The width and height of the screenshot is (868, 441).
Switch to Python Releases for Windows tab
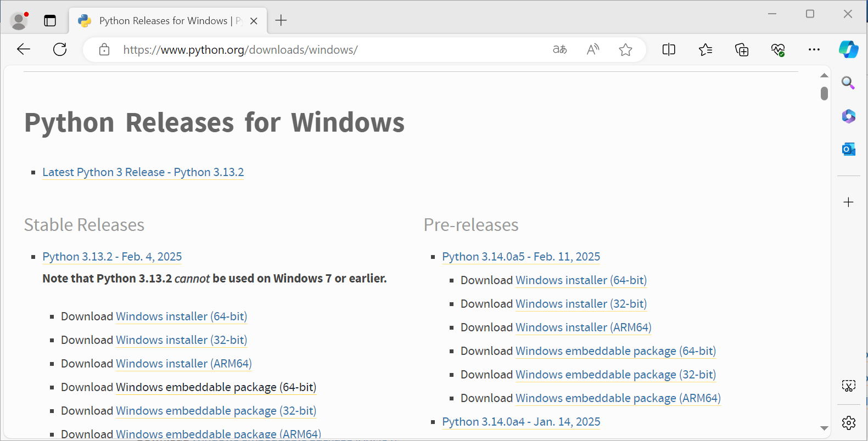[x=163, y=21]
